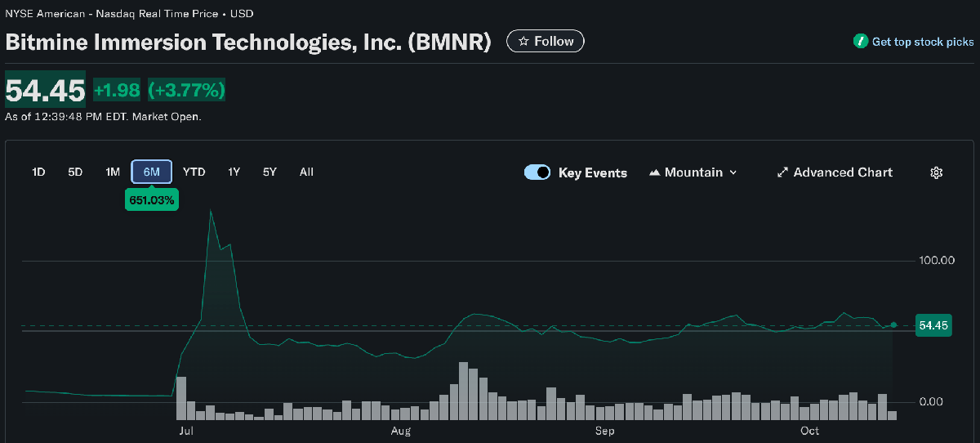Screen dimensions: 980x443
Task: Click the Aug label on time axis
Action: 400,431
